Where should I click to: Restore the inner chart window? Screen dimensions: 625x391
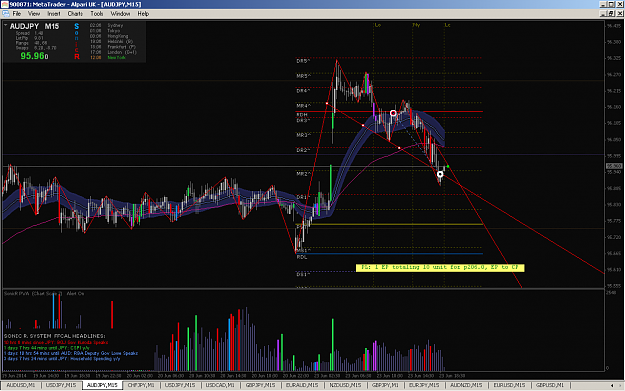pyautogui.click(x=611, y=14)
